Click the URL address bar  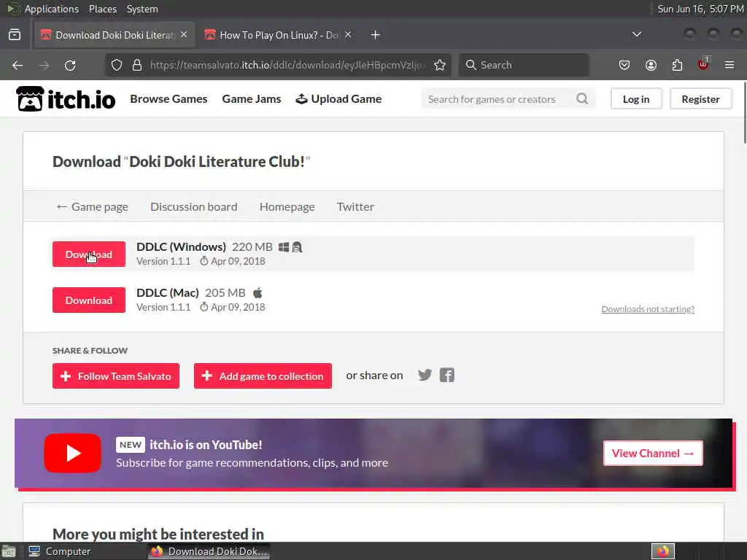(286, 65)
